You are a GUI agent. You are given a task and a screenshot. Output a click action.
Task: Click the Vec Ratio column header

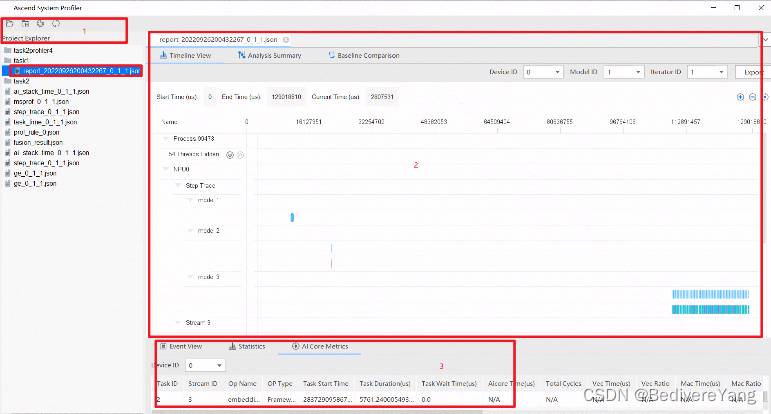[655, 384]
